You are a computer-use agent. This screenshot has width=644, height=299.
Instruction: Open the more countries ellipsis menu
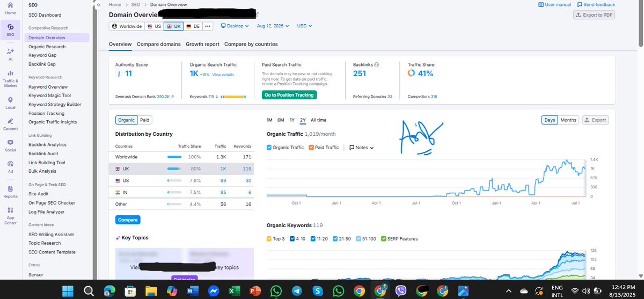(x=208, y=26)
